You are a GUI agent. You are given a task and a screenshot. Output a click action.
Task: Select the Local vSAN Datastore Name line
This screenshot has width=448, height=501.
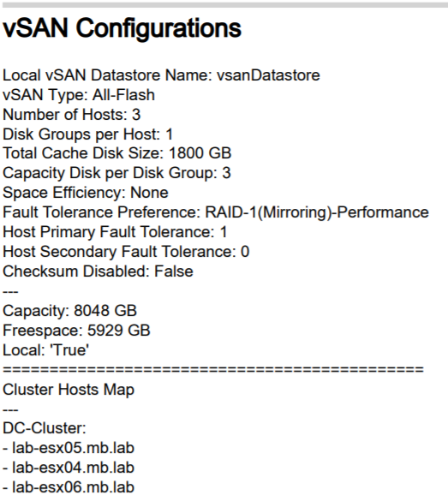161,75
